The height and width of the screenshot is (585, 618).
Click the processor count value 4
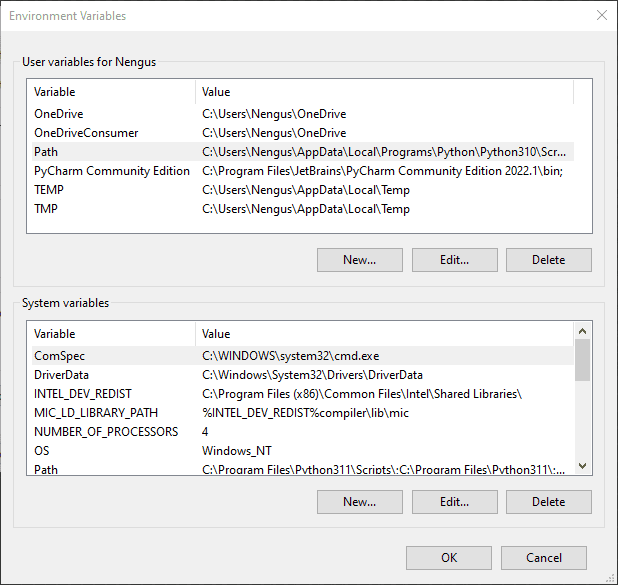(205, 432)
